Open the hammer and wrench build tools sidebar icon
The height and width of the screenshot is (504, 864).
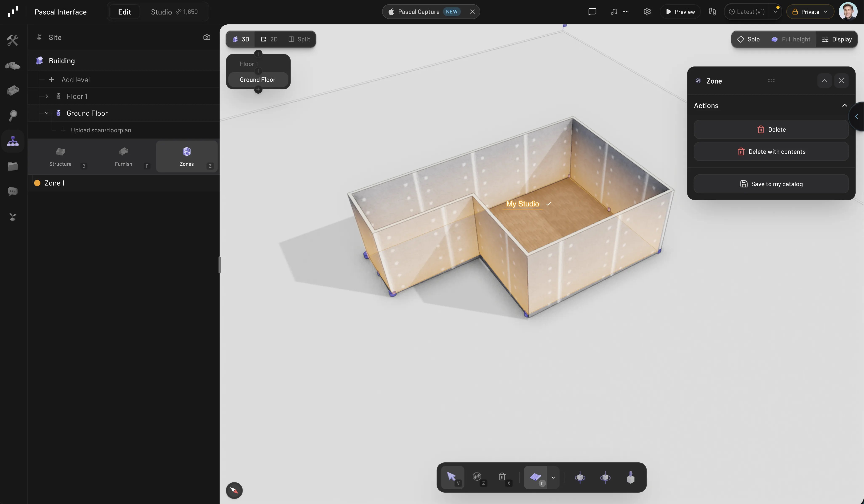[13, 40]
